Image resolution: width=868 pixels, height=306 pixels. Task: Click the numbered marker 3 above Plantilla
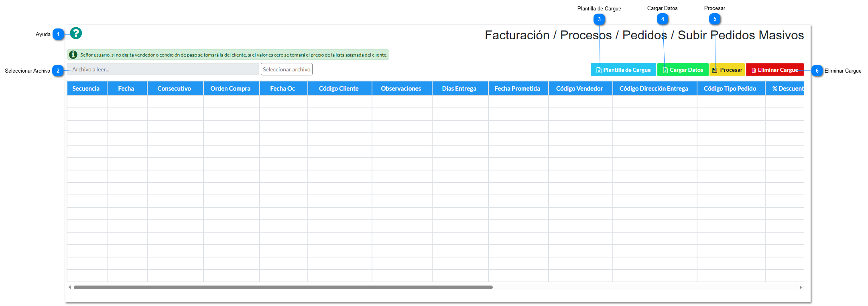(599, 19)
